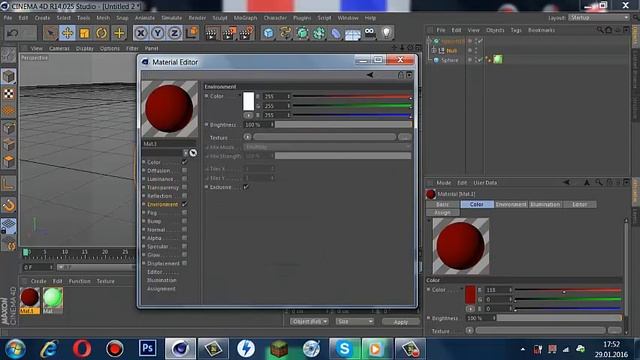Viewport: 640px width, 360px height.
Task: Open Photoshop from the taskbar
Action: tap(147, 349)
